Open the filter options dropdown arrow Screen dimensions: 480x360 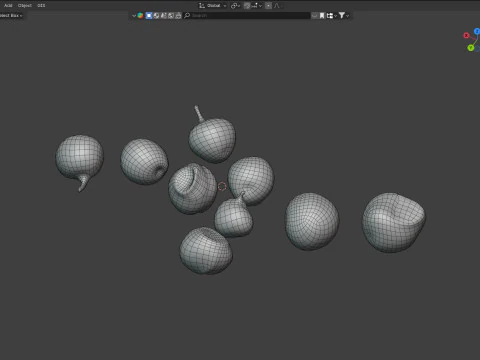347,16
